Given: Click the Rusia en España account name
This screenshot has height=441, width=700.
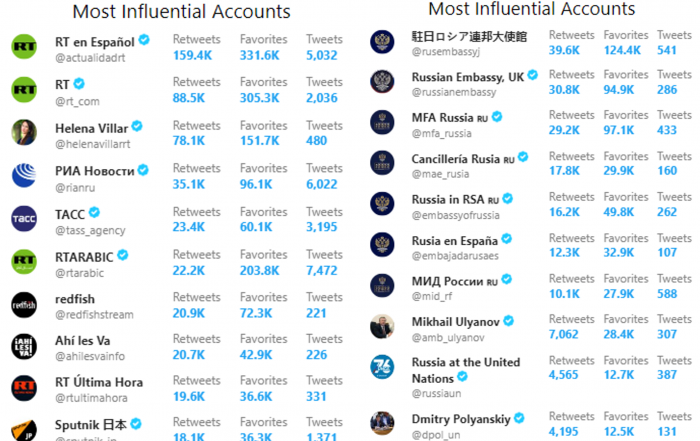Looking at the screenshot, I should pos(454,241).
